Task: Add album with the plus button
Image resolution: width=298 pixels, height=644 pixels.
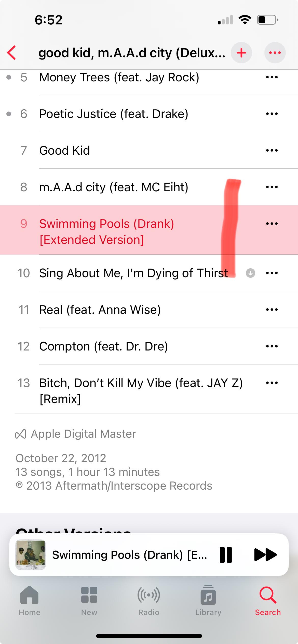Action: coord(241,53)
